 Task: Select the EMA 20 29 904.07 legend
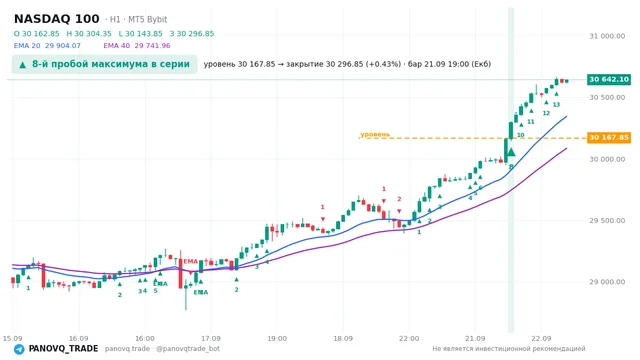(47, 46)
